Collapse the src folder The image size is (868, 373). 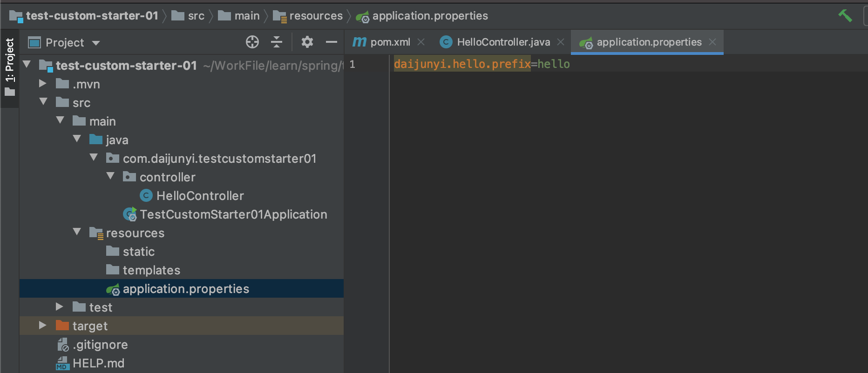(x=43, y=102)
